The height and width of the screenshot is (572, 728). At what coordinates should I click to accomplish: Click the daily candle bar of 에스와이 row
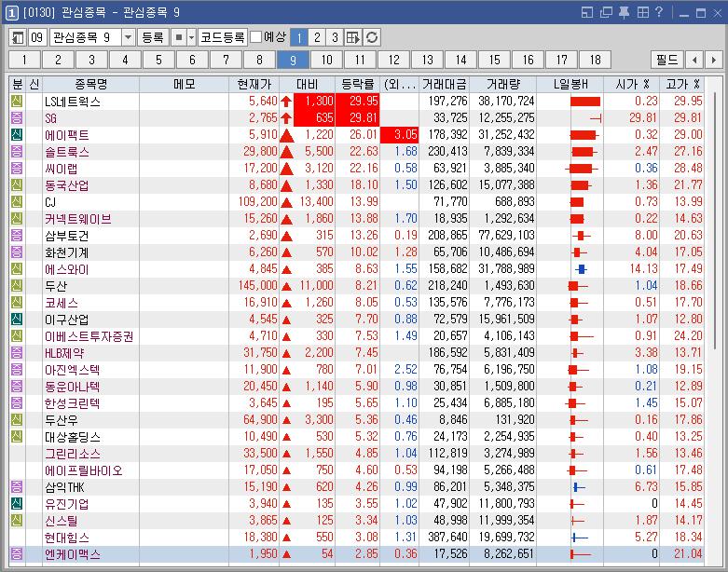pos(581,269)
